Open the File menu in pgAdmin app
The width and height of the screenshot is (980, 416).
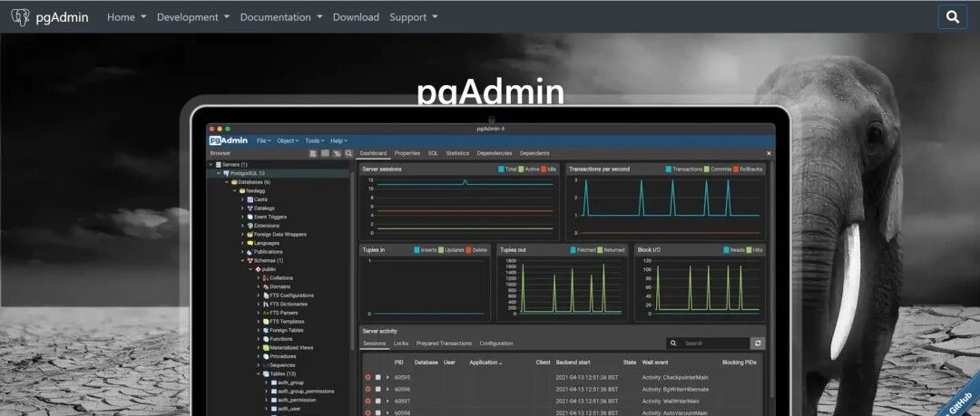point(264,140)
